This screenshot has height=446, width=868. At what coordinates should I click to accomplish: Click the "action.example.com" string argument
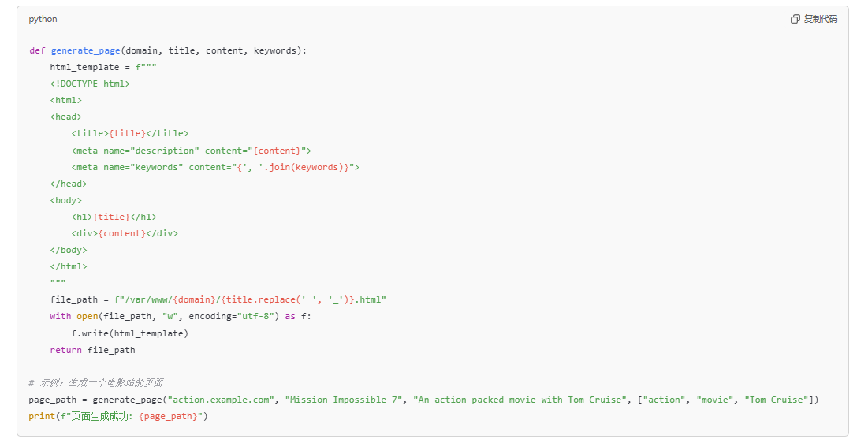point(222,400)
